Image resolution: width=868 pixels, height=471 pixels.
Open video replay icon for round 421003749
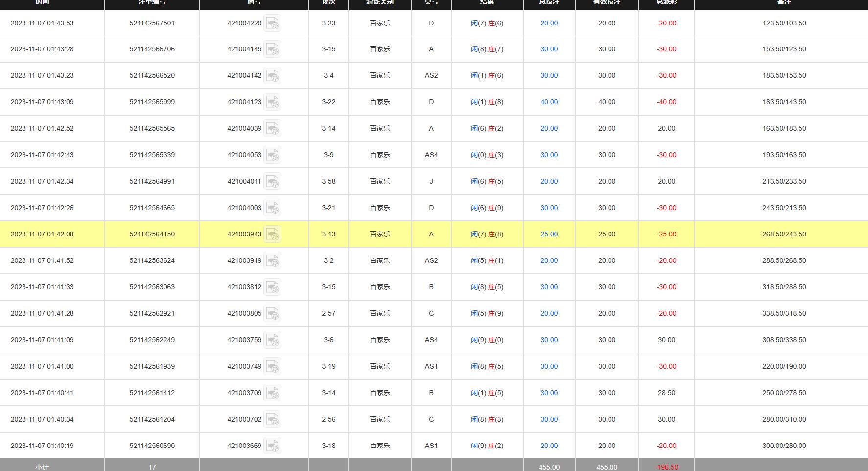(x=272, y=367)
